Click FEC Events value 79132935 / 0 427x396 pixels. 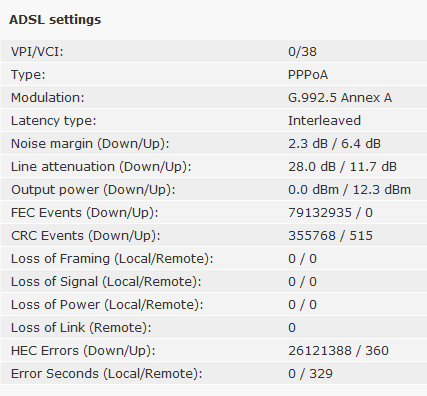point(330,213)
